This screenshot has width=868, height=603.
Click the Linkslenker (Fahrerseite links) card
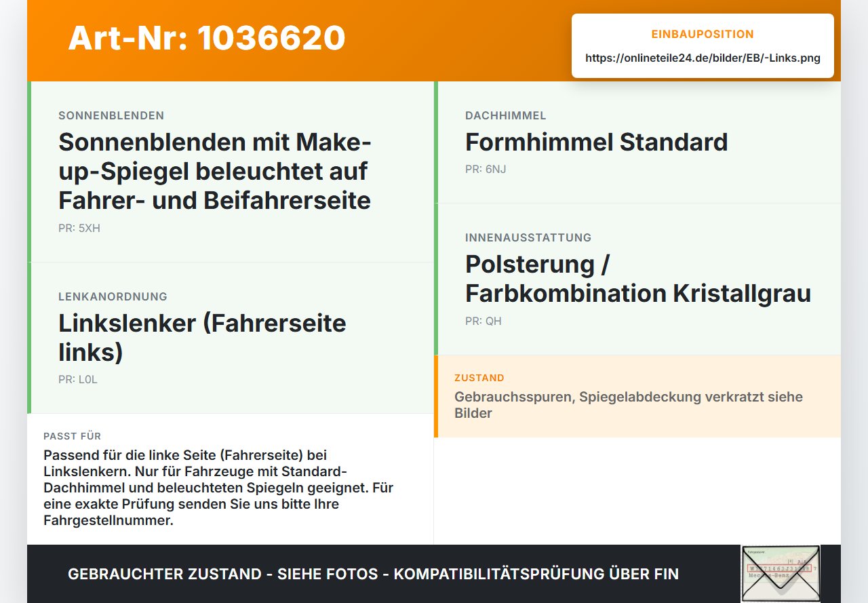[x=231, y=338]
